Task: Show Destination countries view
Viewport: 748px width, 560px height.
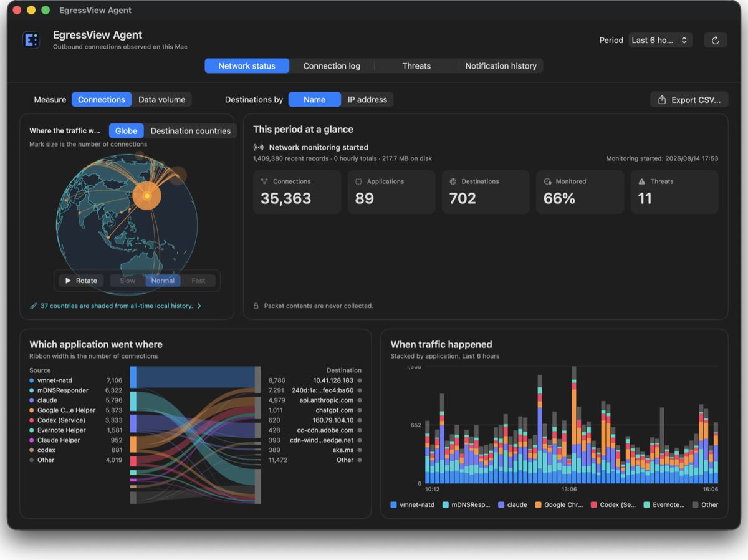Action: tap(190, 131)
